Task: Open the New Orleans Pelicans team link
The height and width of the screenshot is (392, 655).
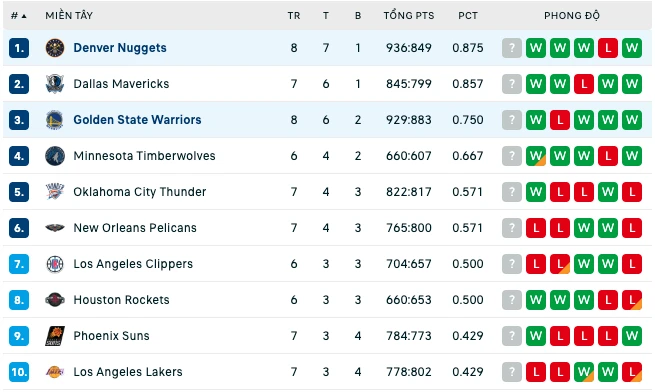Action: coord(135,228)
